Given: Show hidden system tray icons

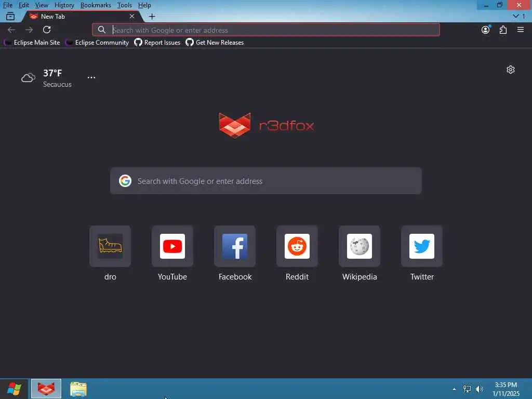Looking at the screenshot, I should (x=454, y=389).
